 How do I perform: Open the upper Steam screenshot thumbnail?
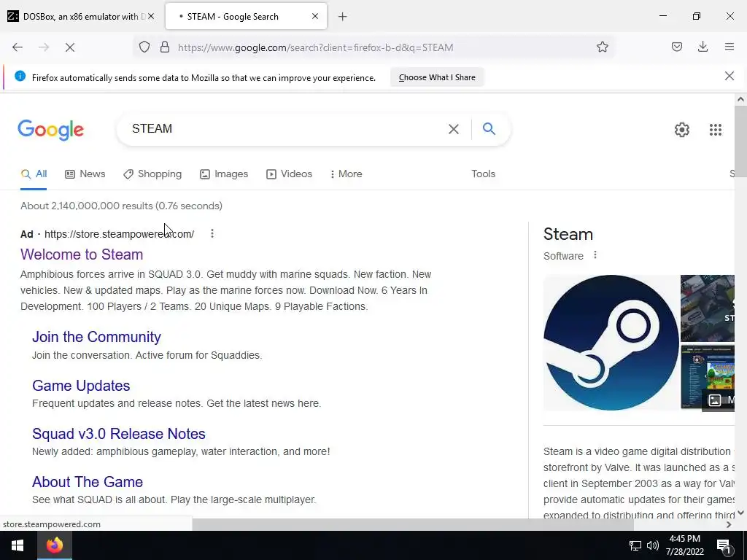click(x=708, y=308)
